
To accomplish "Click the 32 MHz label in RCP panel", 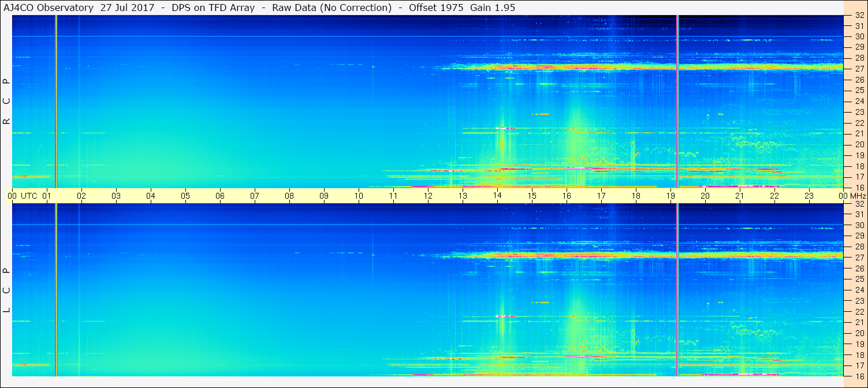I will click(859, 16).
